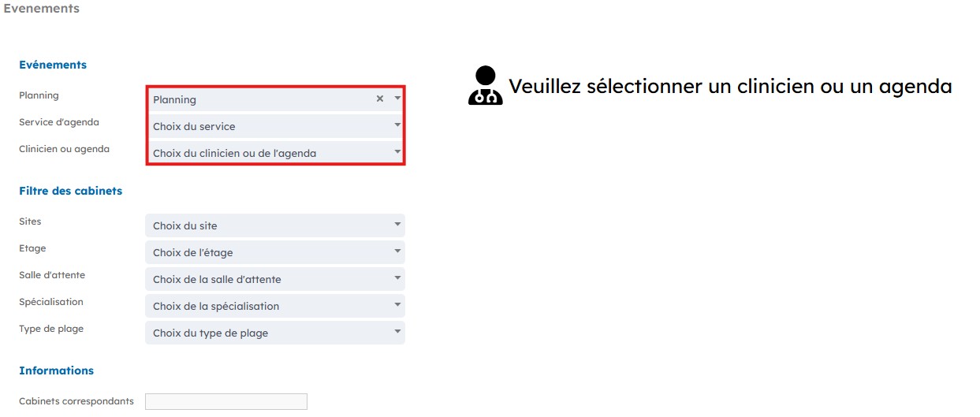Click the Evénements section heading

coord(53,65)
